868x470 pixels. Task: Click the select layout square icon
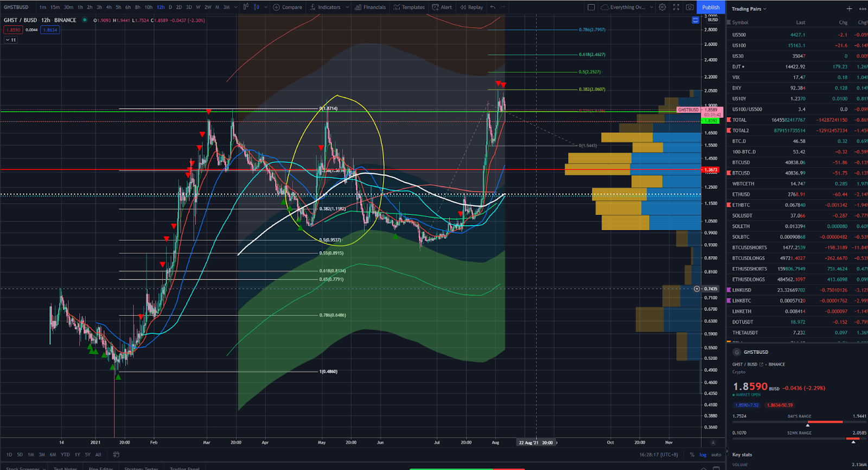coord(591,7)
